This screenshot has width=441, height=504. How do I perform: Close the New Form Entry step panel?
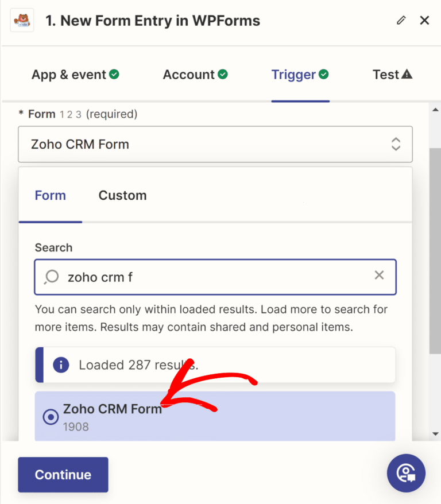tap(424, 20)
